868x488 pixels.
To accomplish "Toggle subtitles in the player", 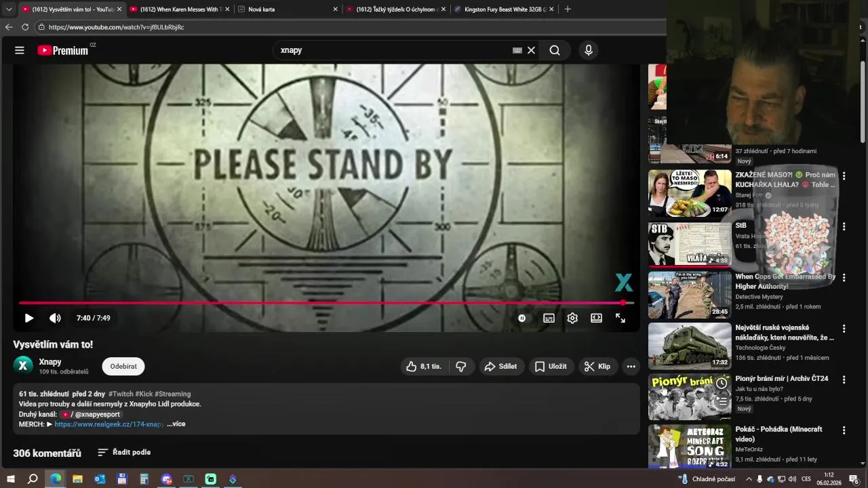I will (x=549, y=318).
